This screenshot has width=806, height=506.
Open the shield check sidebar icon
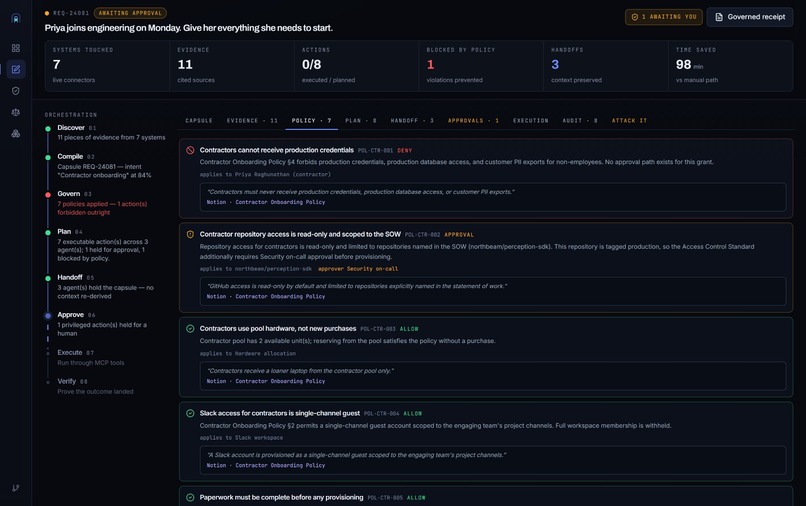pos(16,91)
